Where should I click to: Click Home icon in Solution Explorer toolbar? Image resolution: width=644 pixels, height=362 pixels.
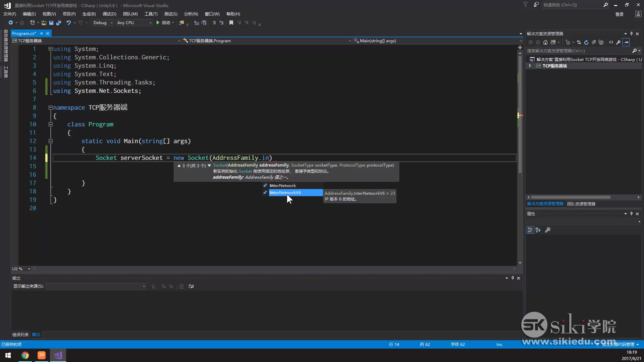point(545,42)
